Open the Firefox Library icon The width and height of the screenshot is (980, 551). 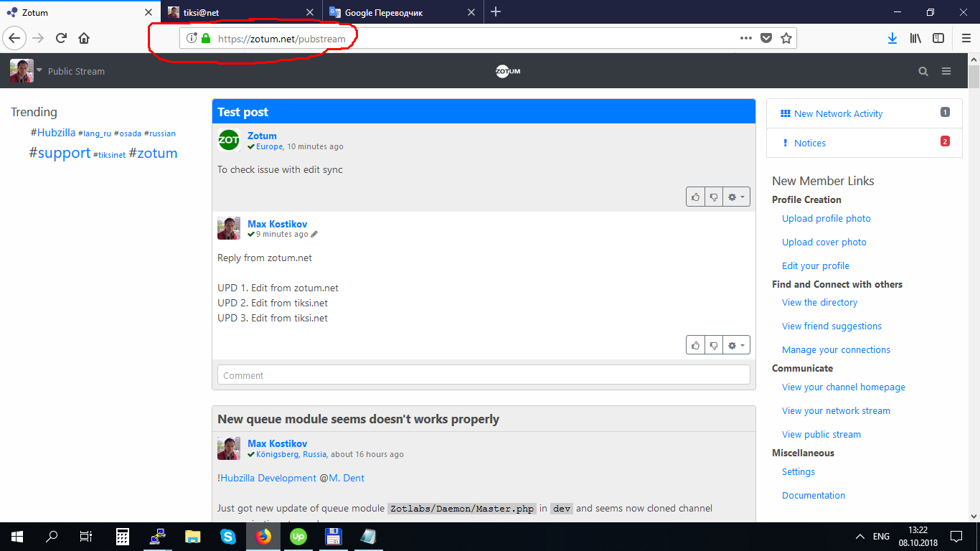tap(915, 38)
